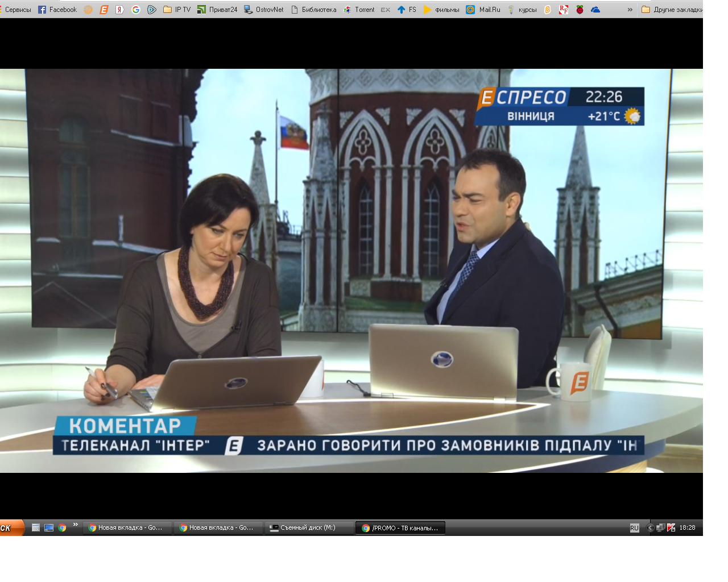728x582 pixels.
Task: Expand hidden bookmarks with double chevron
Action: (630, 10)
